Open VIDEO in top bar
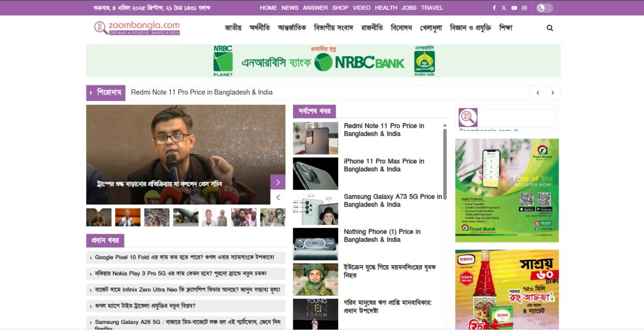The height and width of the screenshot is (330, 644). coord(362,8)
